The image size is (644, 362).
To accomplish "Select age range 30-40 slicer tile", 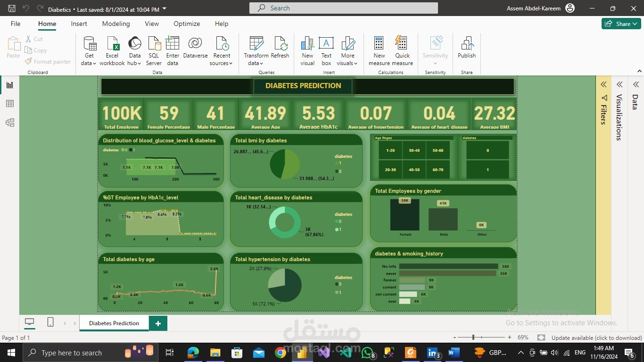I will pos(414,150).
